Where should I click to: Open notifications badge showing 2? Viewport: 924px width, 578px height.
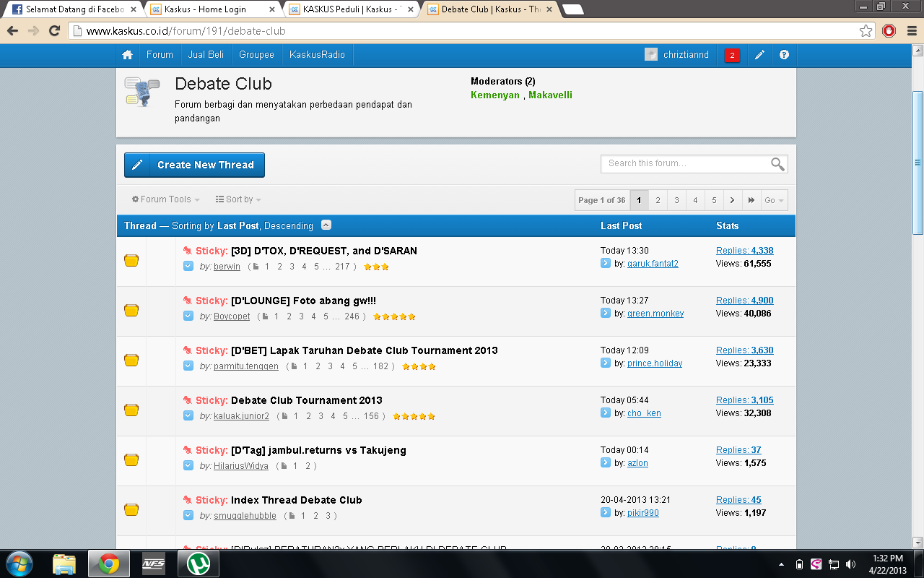pyautogui.click(x=732, y=56)
